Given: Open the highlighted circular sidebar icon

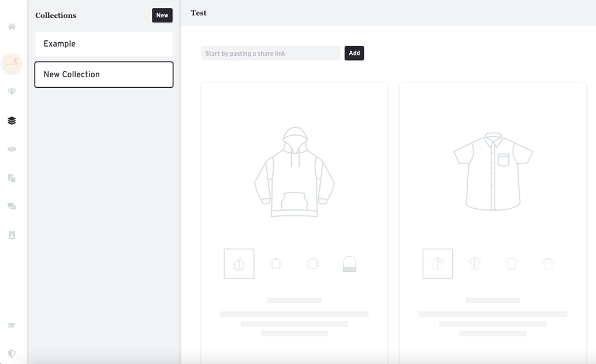Looking at the screenshot, I should (12, 64).
